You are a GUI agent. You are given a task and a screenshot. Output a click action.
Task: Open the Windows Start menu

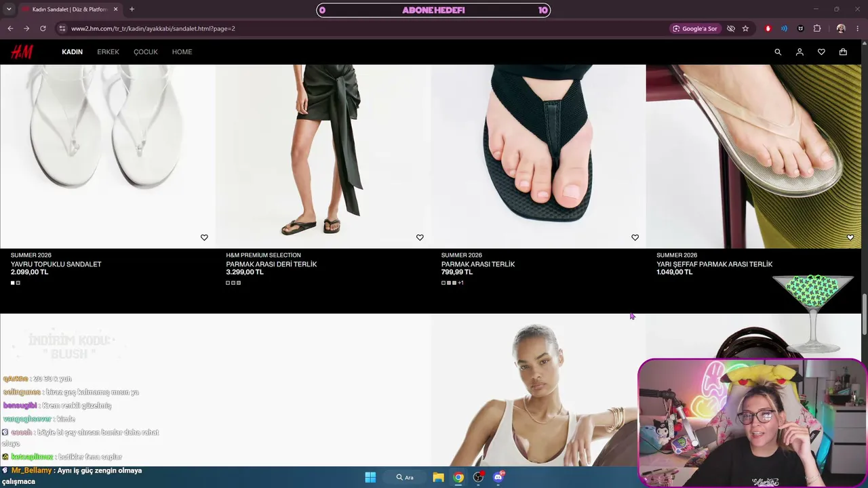click(x=370, y=477)
